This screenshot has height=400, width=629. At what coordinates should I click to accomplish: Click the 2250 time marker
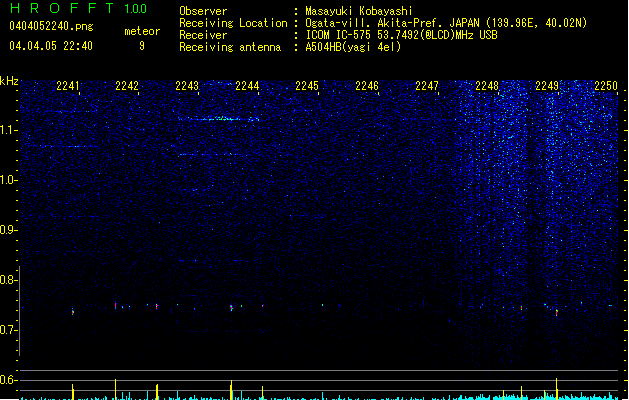coord(606,86)
